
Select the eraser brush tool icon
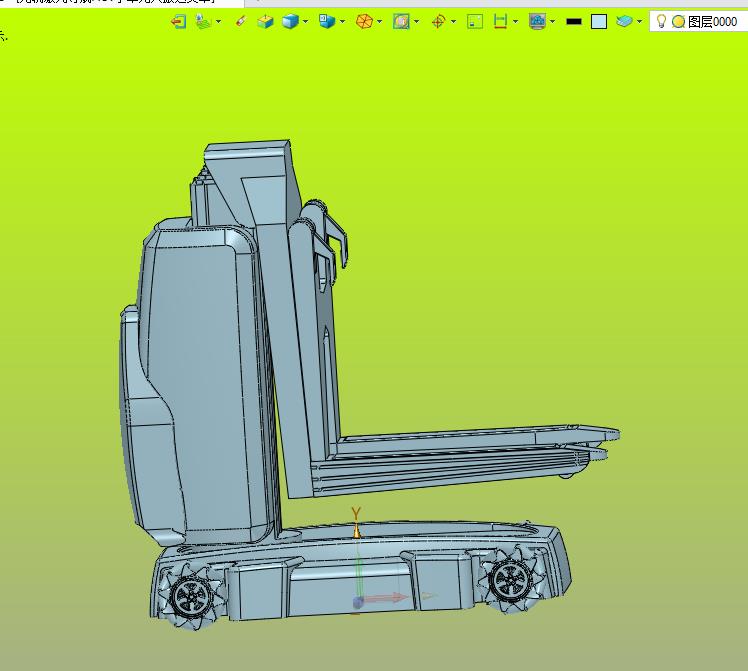[241, 21]
